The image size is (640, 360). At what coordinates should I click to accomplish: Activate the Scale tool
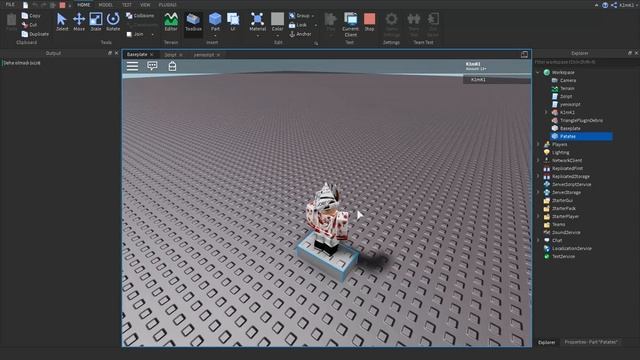96,22
